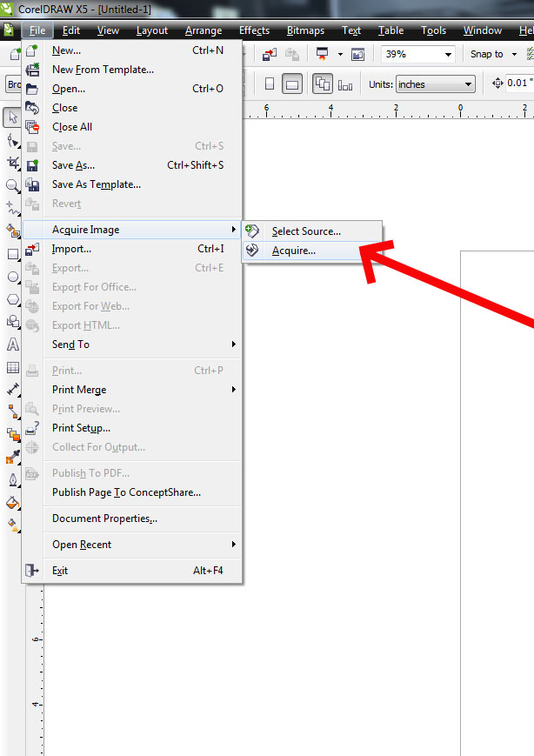This screenshot has width=534, height=756.
Task: Choose Print Setup... menu entry
Action: pos(132,428)
